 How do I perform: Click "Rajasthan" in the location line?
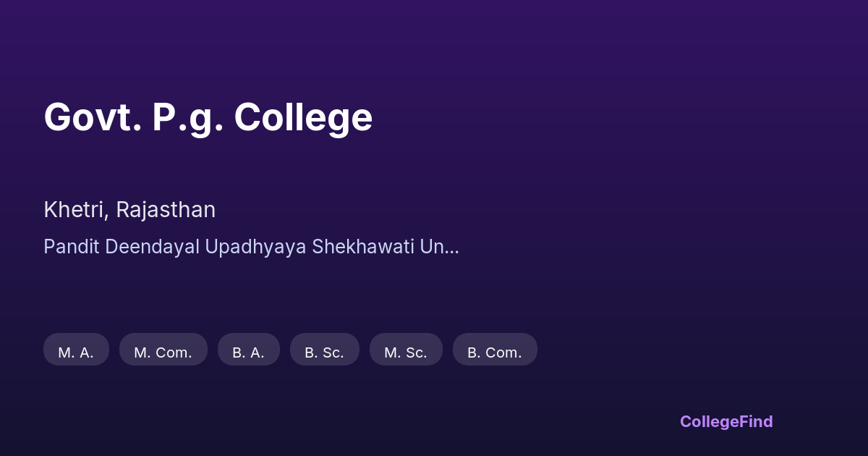pos(166,210)
